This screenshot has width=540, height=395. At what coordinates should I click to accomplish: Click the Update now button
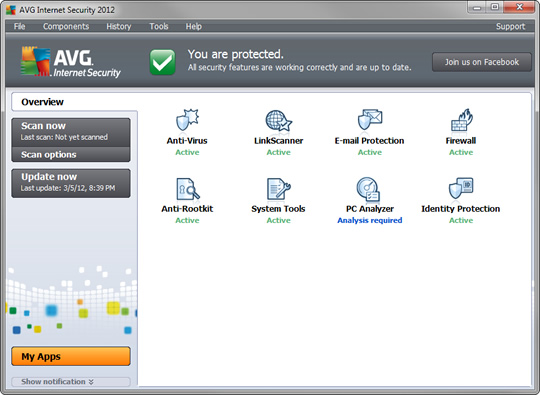(x=71, y=183)
